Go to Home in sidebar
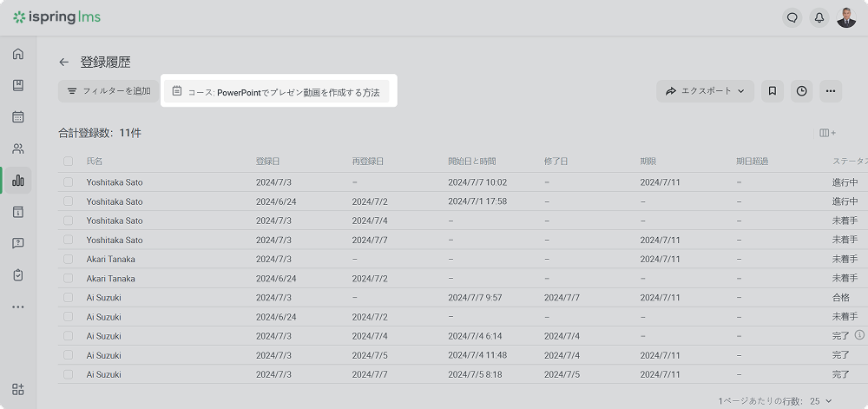This screenshot has height=409, width=868. point(18,54)
